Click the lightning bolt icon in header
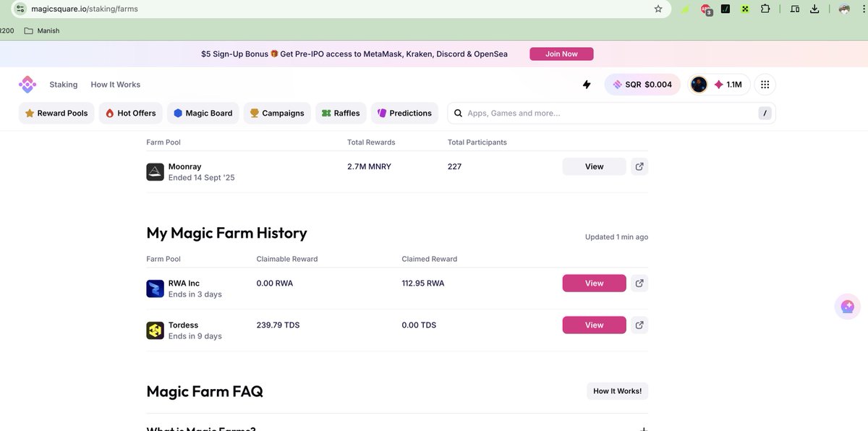 (x=587, y=85)
